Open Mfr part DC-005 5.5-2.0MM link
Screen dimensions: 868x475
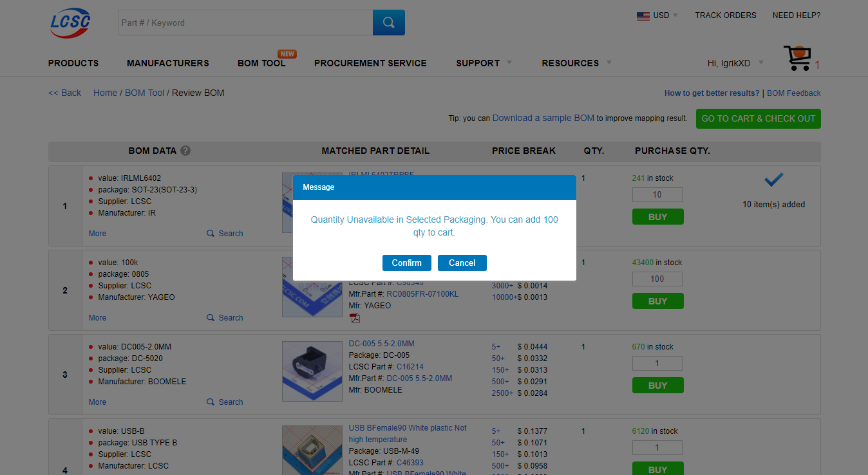pos(419,378)
